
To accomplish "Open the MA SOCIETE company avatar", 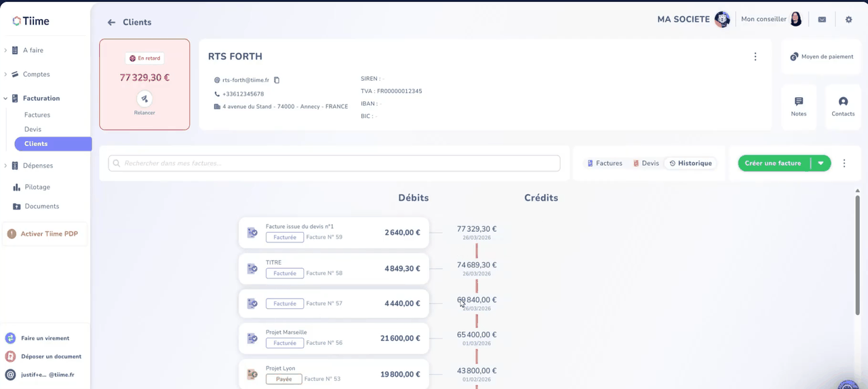I will [722, 20].
